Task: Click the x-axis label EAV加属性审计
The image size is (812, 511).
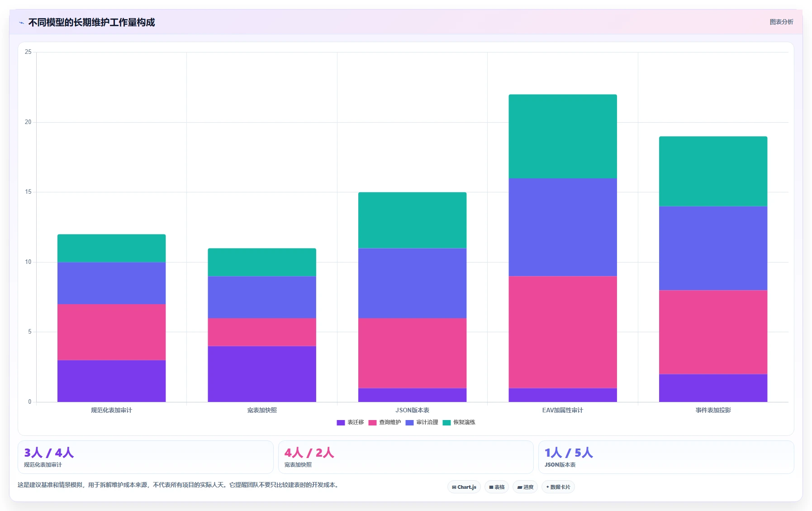Action: (x=563, y=410)
